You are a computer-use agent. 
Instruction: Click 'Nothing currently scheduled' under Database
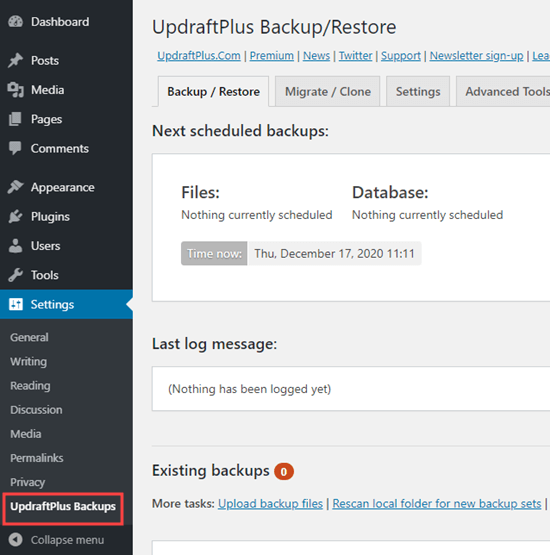pyautogui.click(x=427, y=215)
